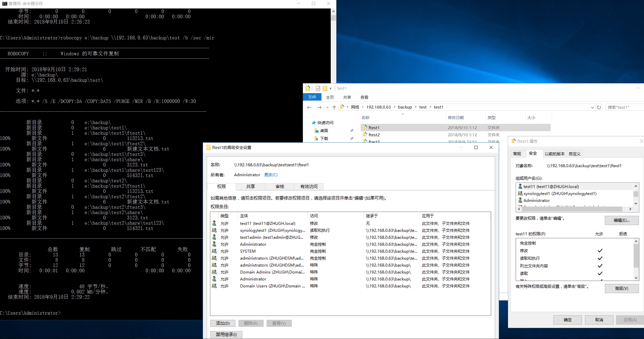The image size is (644, 339).
Task: Select test11 user in group list
Action: pos(575,186)
